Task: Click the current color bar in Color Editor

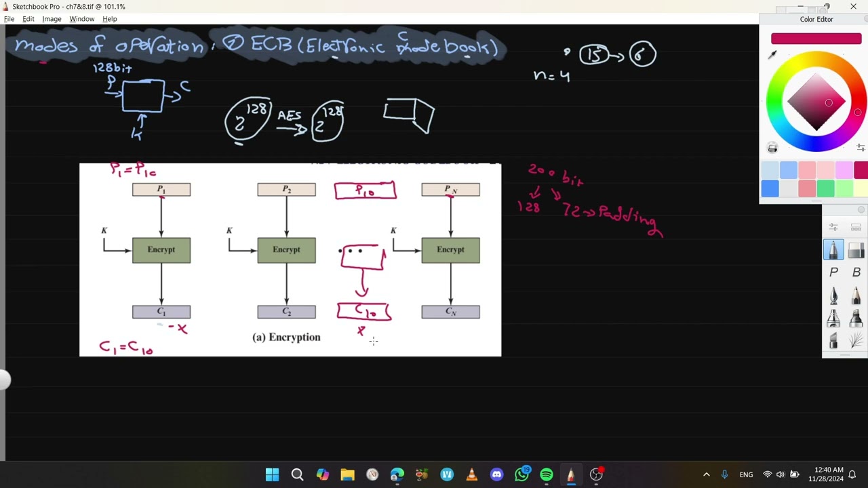Action: click(x=816, y=39)
